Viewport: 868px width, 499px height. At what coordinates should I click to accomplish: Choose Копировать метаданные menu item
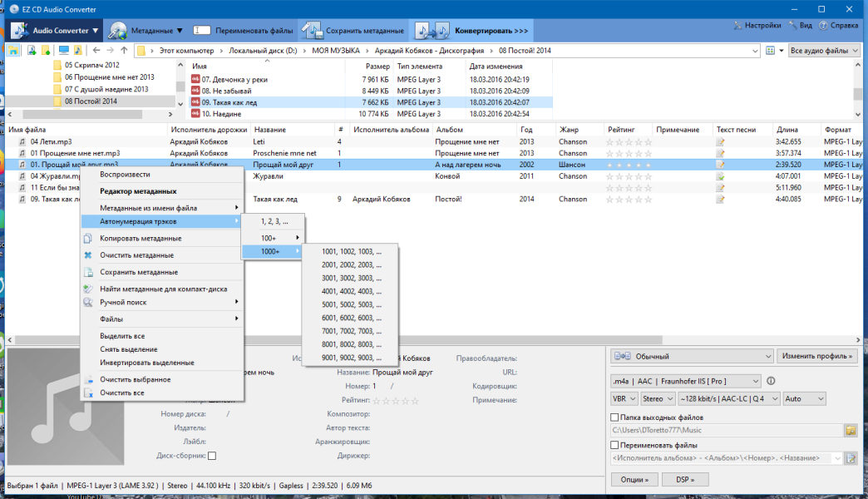pos(161,238)
